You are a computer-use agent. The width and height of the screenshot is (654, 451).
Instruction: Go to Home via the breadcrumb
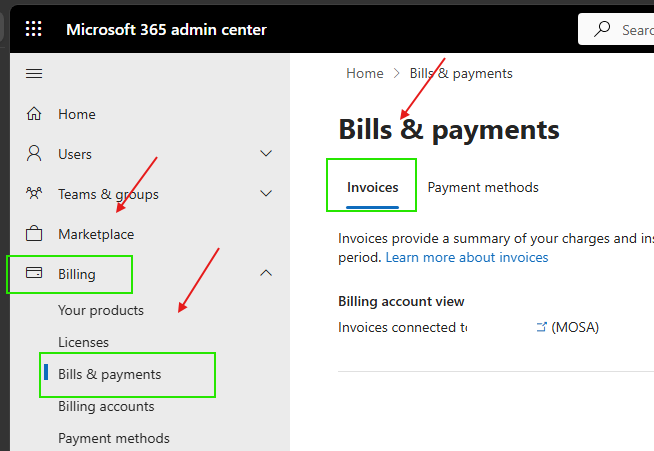coord(365,73)
